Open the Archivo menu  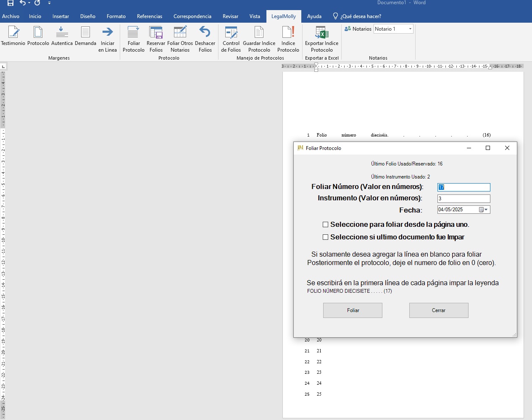pyautogui.click(x=11, y=16)
